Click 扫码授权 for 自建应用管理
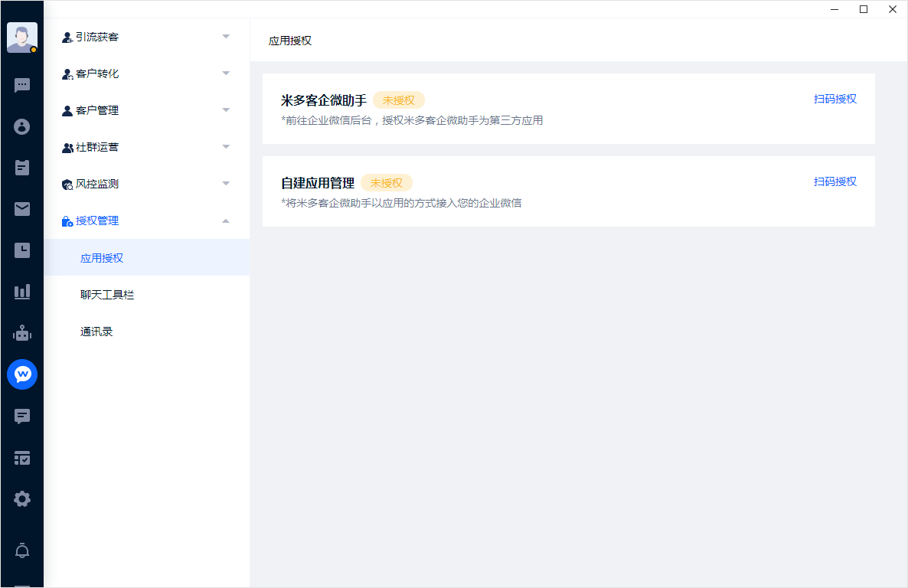Image resolution: width=908 pixels, height=588 pixels. pyautogui.click(x=835, y=181)
